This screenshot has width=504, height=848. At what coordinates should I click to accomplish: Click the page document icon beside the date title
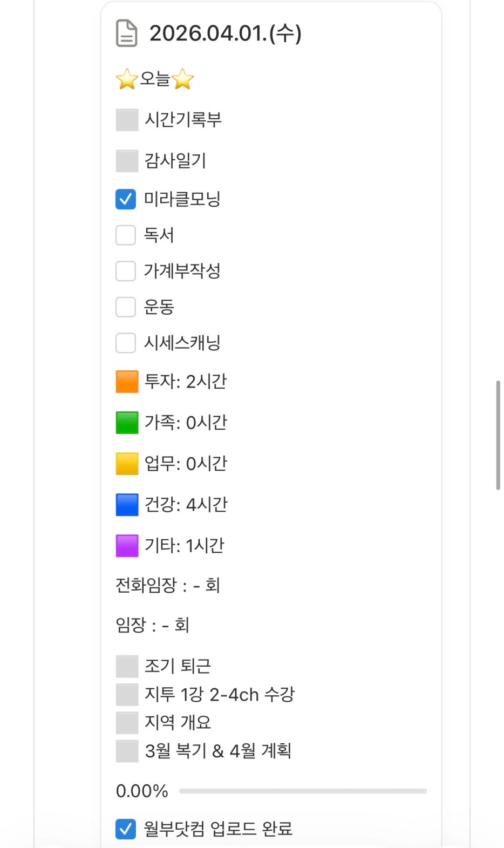(x=127, y=33)
